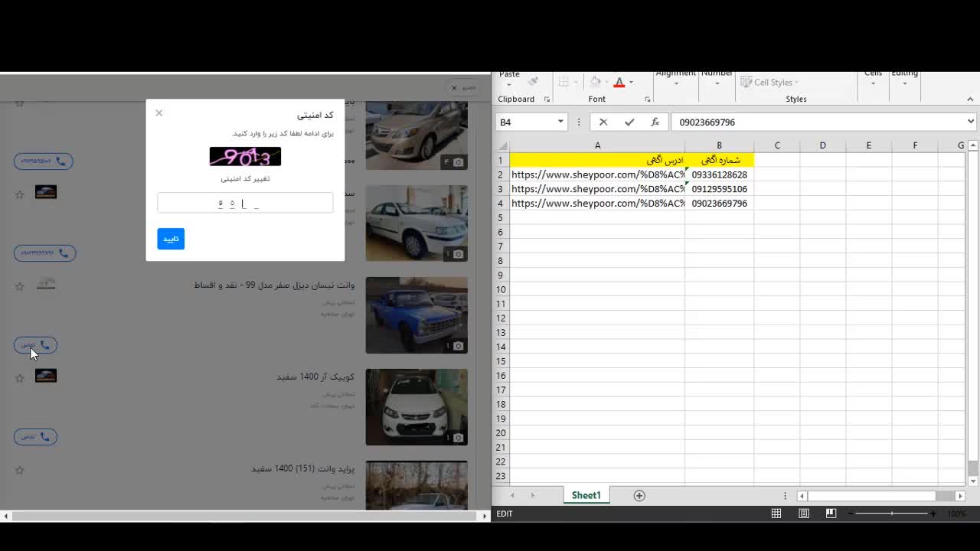Image resolution: width=980 pixels, height=551 pixels.
Task: Switch to Page Layout view icon
Action: (x=804, y=514)
